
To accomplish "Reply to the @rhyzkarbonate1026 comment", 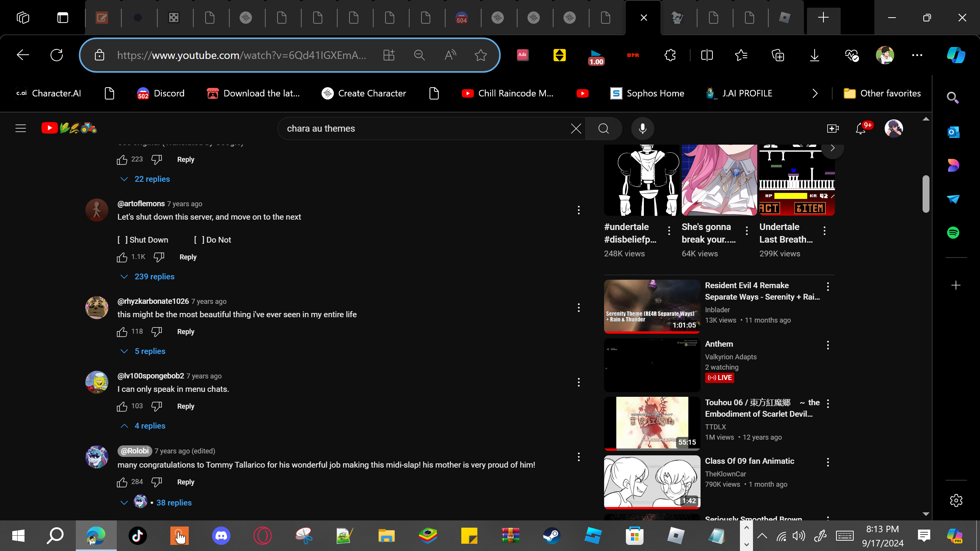I will pyautogui.click(x=186, y=332).
